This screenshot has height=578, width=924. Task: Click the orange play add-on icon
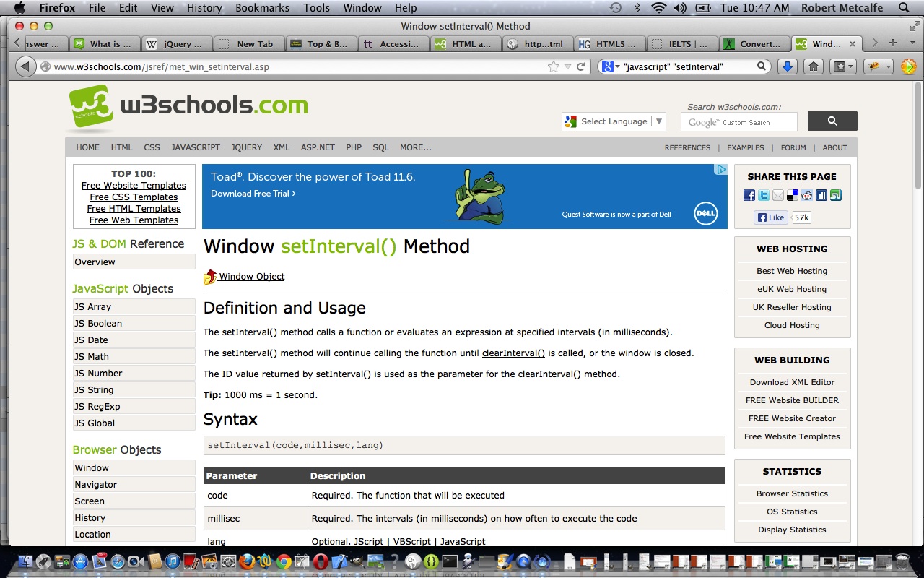pos(908,66)
